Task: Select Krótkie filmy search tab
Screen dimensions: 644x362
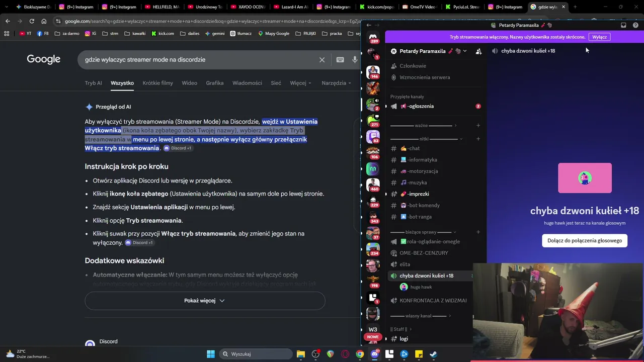Action: click(x=157, y=83)
